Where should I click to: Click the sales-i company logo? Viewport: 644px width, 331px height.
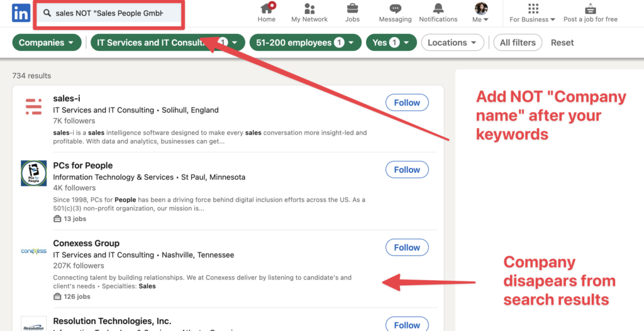point(34,107)
